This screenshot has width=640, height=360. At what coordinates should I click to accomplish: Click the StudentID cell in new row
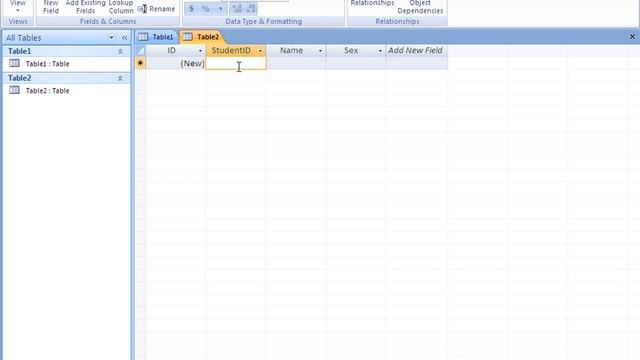(x=236, y=63)
